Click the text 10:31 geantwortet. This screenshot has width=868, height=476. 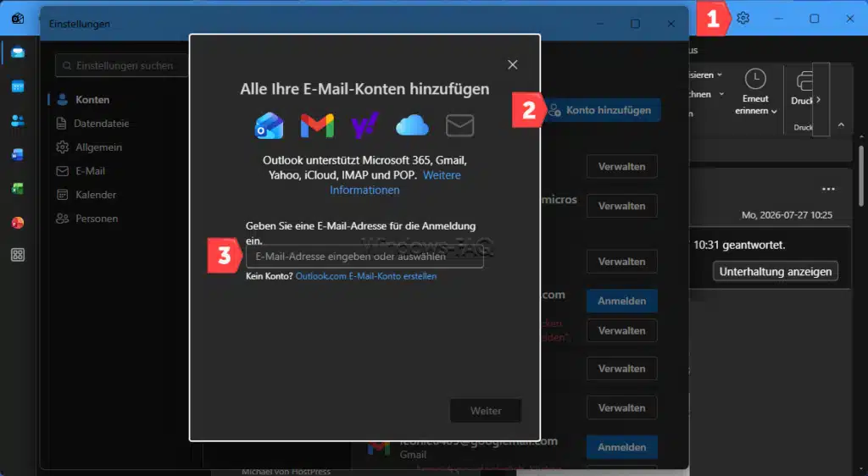click(739, 245)
